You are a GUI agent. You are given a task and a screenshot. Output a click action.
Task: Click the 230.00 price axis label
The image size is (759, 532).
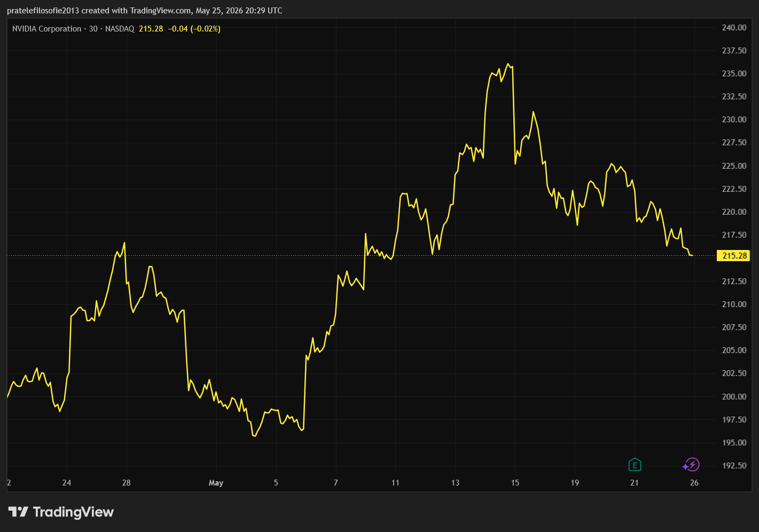click(x=734, y=120)
